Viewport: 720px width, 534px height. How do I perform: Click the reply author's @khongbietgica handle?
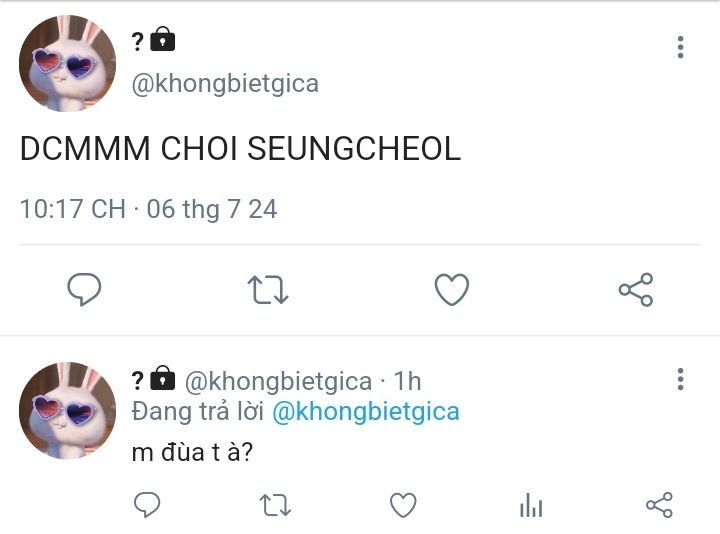278,381
